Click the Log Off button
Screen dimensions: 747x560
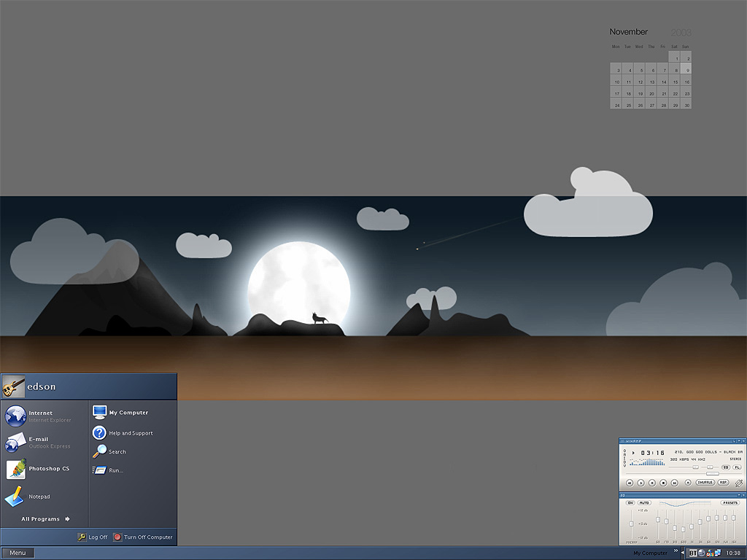point(93,537)
